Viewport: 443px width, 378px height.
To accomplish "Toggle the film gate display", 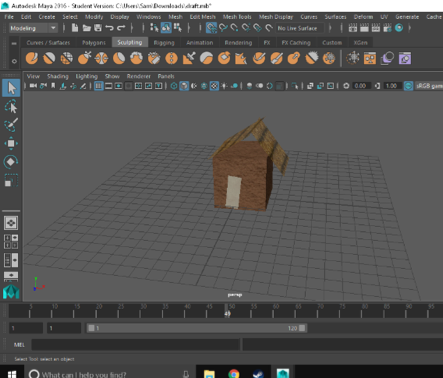I will pyautogui.click(x=109, y=86).
